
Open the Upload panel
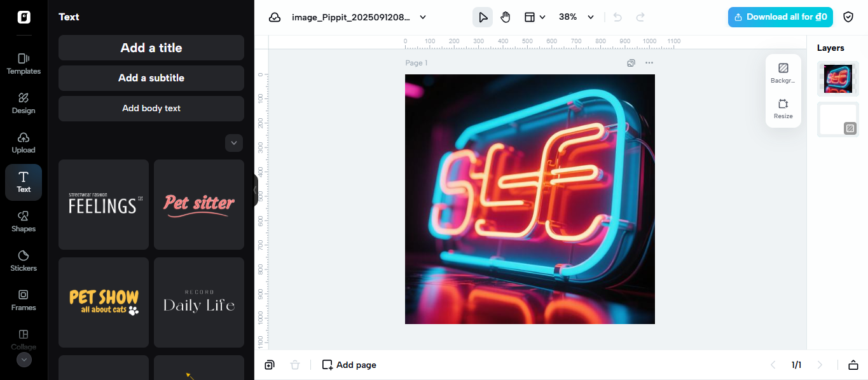[x=23, y=142]
